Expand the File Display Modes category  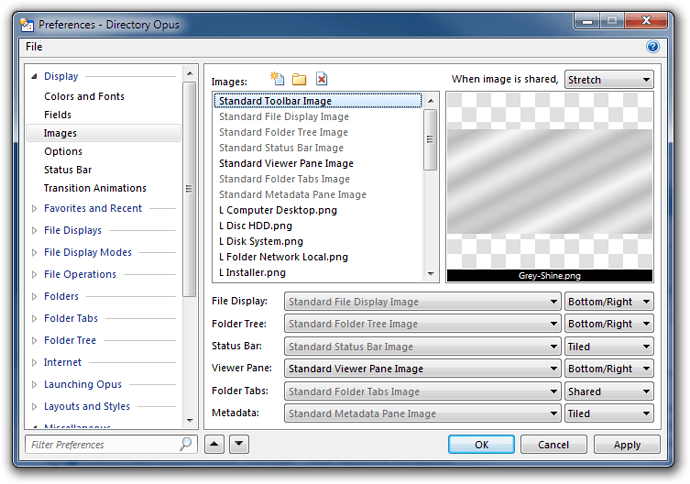[x=34, y=253]
